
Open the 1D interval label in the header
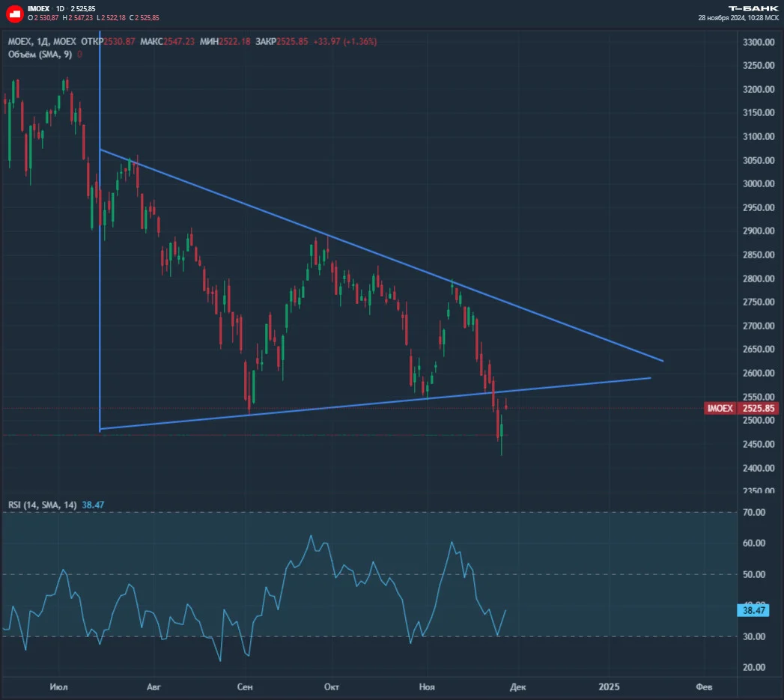point(60,8)
